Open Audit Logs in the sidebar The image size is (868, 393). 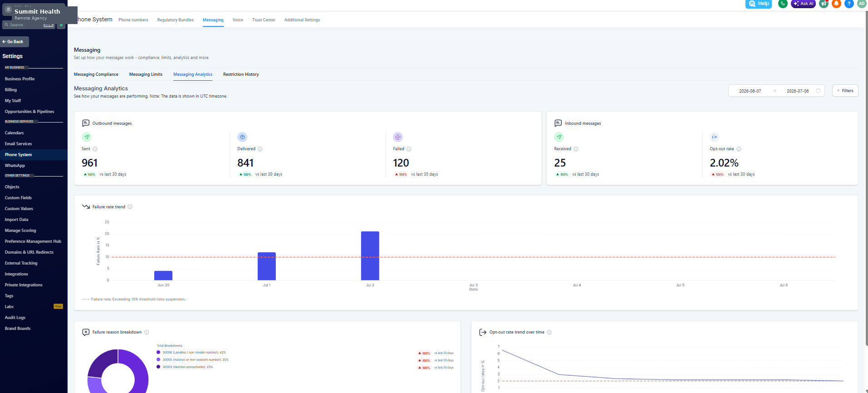[x=15, y=318]
